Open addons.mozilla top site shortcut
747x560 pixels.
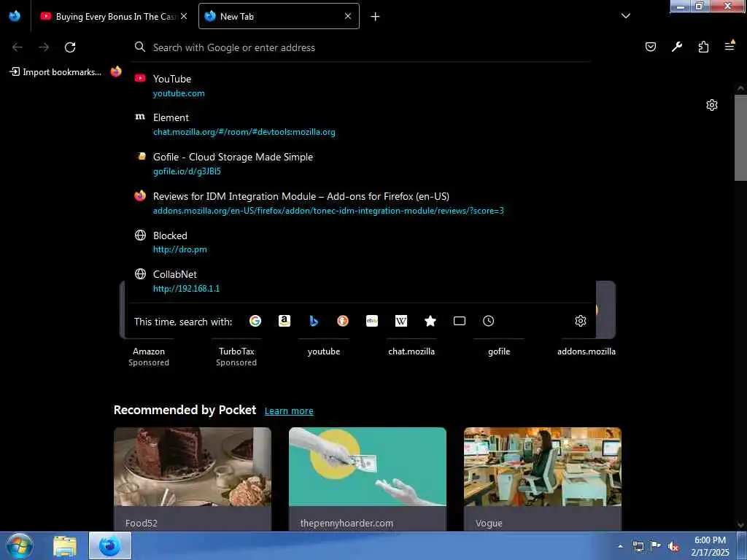coord(587,351)
